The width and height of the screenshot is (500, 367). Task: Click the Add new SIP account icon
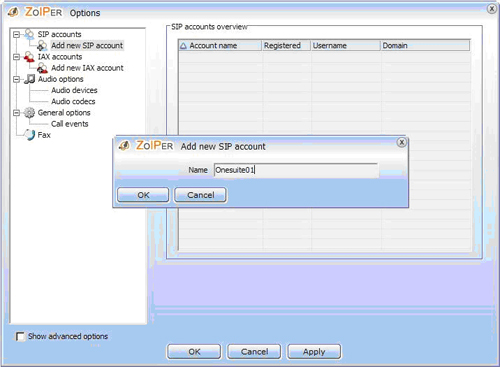point(42,46)
